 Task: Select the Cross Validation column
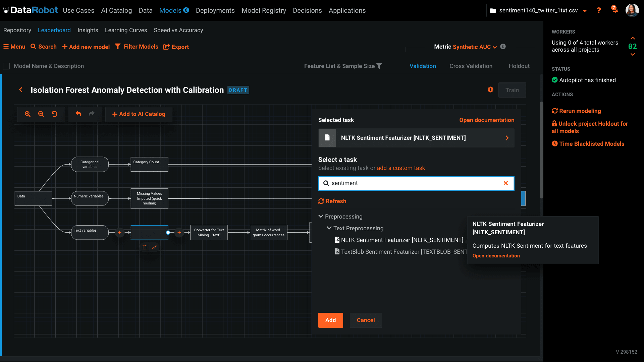[x=471, y=66]
